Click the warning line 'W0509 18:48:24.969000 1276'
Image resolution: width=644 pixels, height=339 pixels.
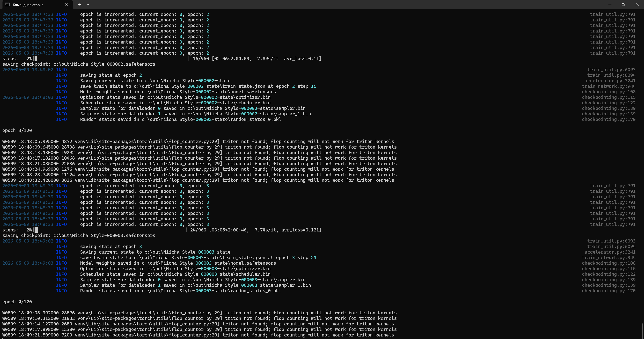198,169
